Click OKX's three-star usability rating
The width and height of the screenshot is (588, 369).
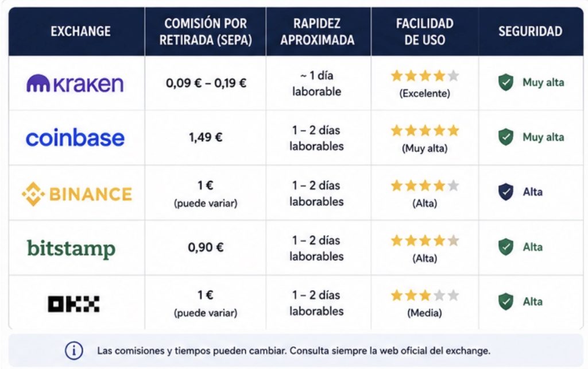click(425, 295)
